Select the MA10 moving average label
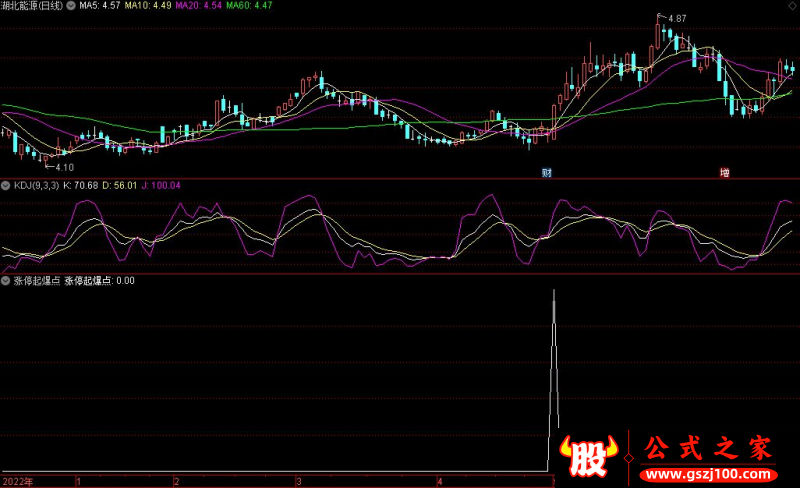This screenshot has width=800, height=488. point(148,6)
